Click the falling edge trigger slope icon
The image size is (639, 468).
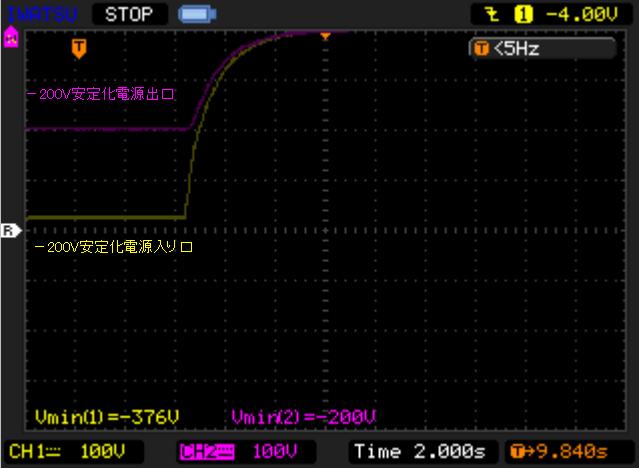pos(493,15)
